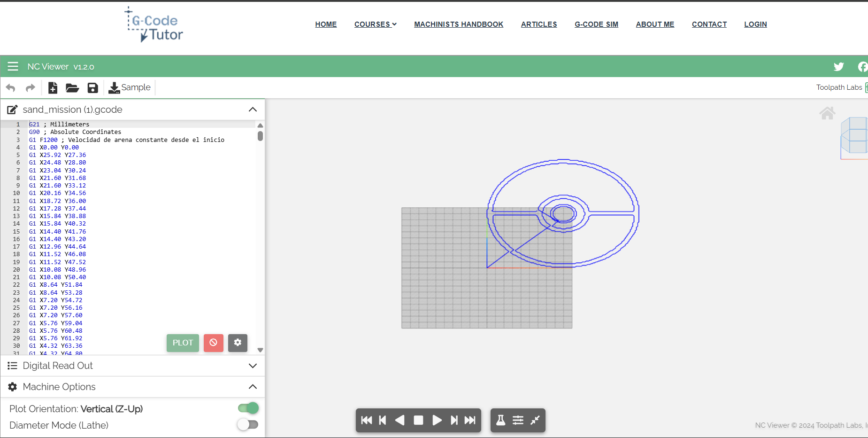Screen dimensions: 868x438
Task: Play the simulation in reverse
Action: point(400,420)
